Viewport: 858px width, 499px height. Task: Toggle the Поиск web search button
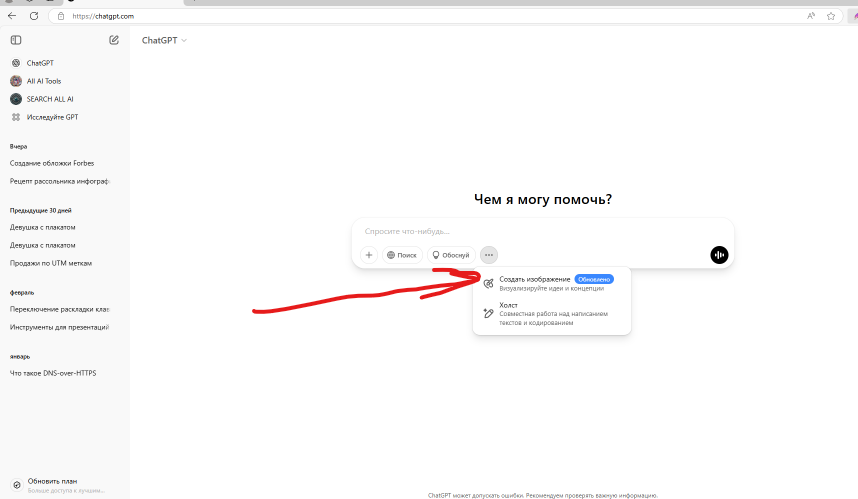(402, 255)
